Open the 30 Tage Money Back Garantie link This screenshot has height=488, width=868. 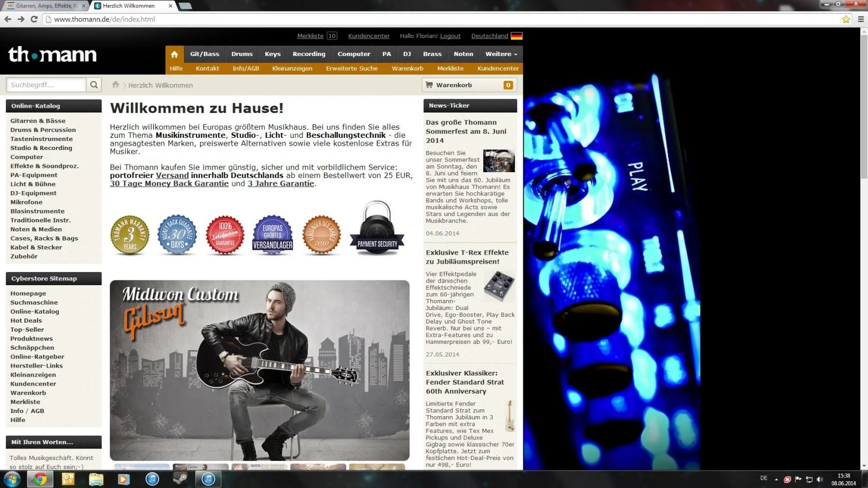(169, 183)
